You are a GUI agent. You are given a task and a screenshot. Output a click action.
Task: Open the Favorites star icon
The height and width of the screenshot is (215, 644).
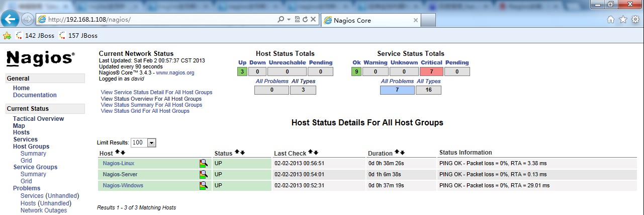(623, 20)
